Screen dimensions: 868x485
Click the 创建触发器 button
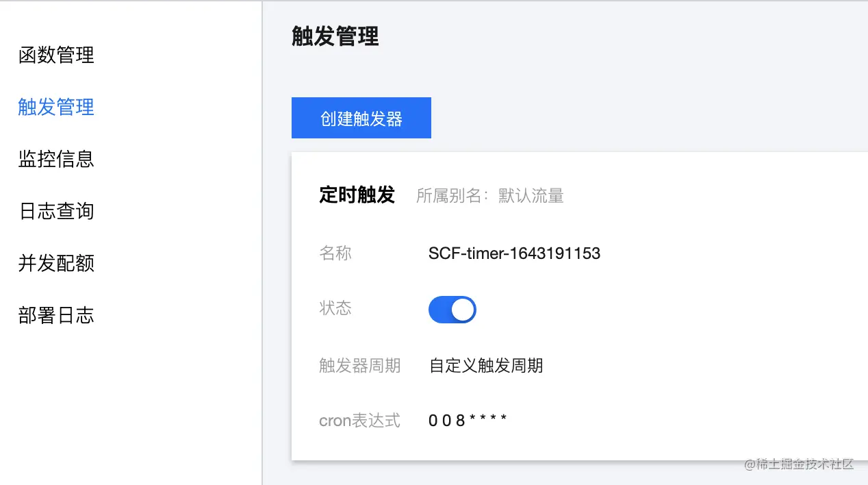(361, 118)
